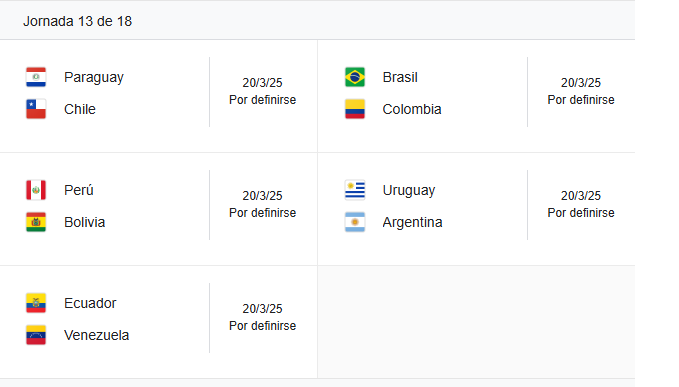Screen dimensions: 679x387
Task: Open the Argentina team name link
Action: click(x=412, y=222)
